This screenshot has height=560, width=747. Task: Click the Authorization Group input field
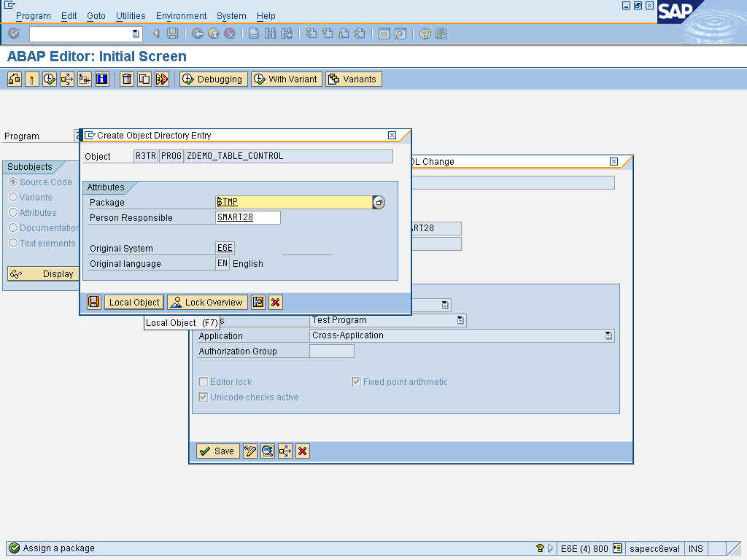point(332,351)
